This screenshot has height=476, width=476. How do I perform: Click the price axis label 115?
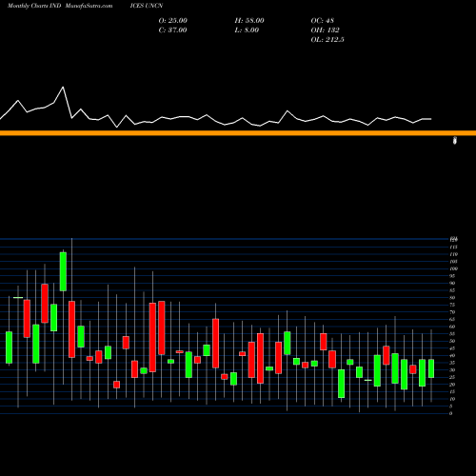(x=453, y=247)
